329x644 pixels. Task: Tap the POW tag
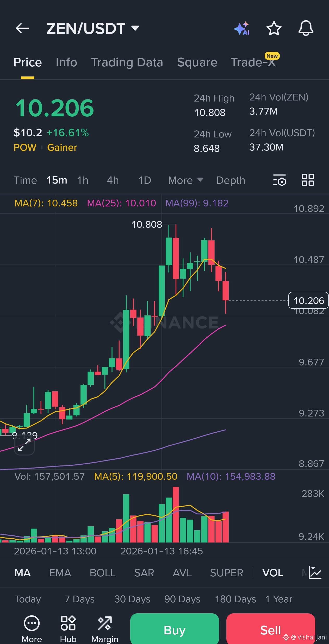tap(25, 147)
